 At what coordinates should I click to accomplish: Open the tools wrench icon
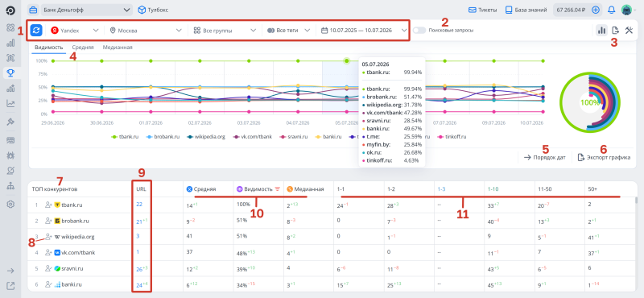pos(629,30)
